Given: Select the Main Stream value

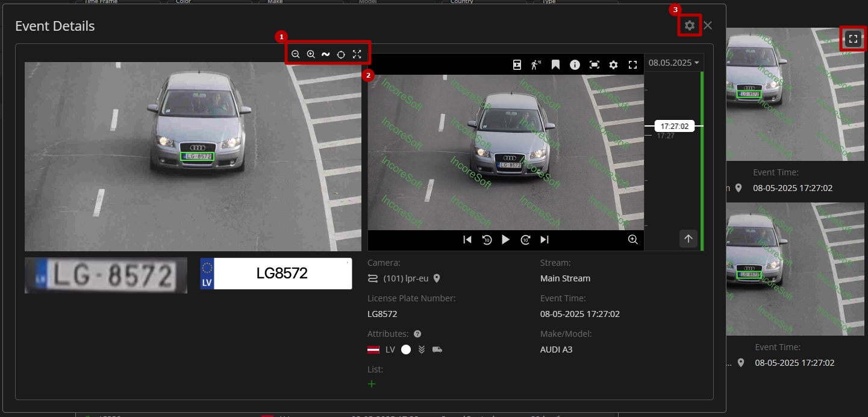Looking at the screenshot, I should [x=565, y=278].
